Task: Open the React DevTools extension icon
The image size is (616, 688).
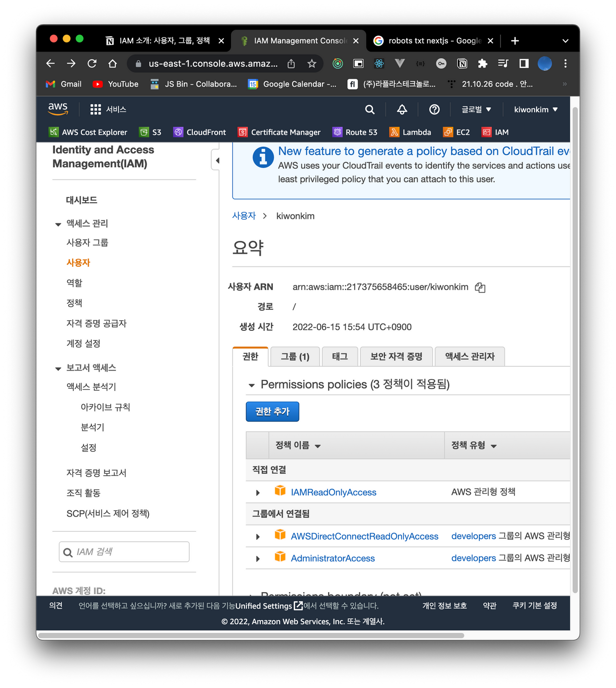Action: 379,64
